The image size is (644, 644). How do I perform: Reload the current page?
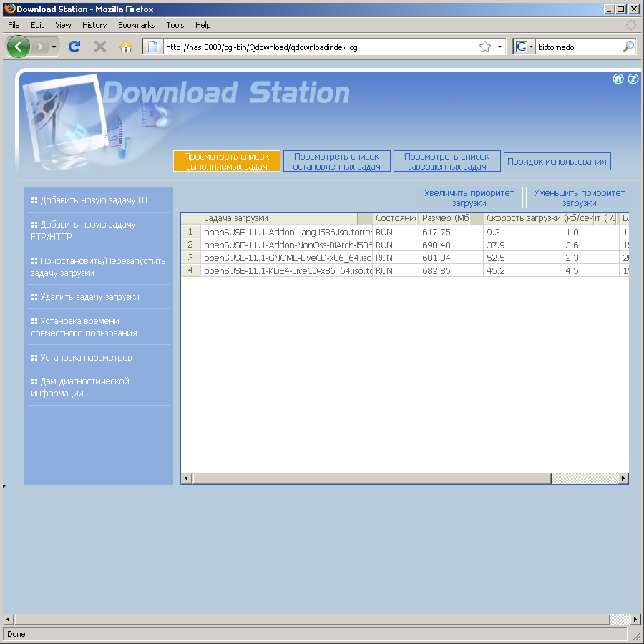(x=74, y=47)
